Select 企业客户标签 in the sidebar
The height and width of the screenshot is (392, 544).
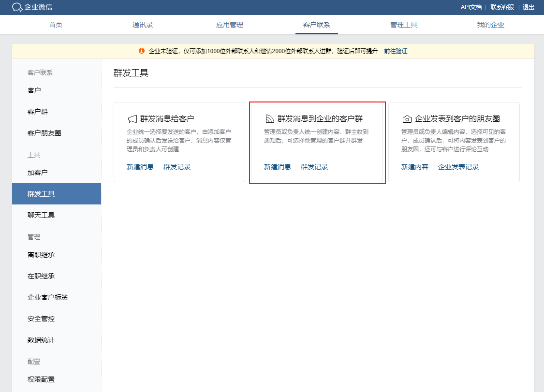pyautogui.click(x=48, y=297)
